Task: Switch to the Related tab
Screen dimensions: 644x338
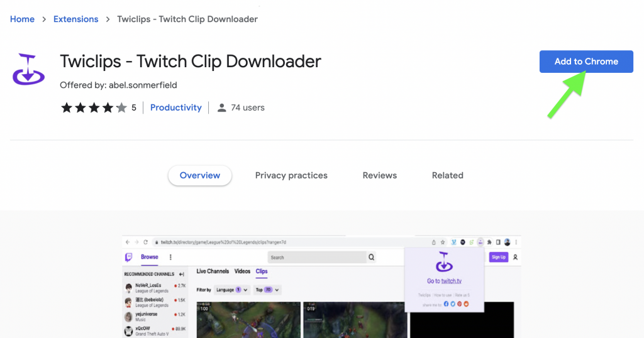Action: tap(447, 175)
